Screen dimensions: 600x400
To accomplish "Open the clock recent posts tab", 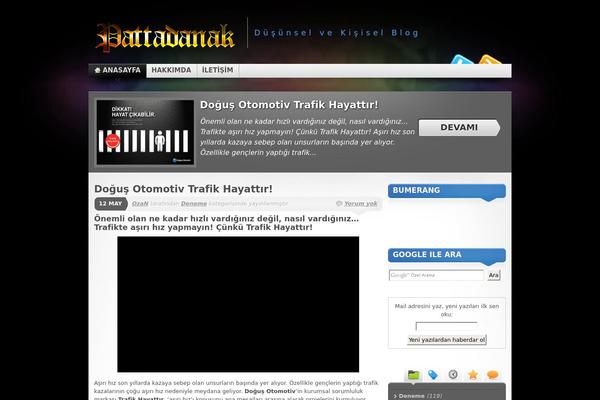I will coord(453,374).
